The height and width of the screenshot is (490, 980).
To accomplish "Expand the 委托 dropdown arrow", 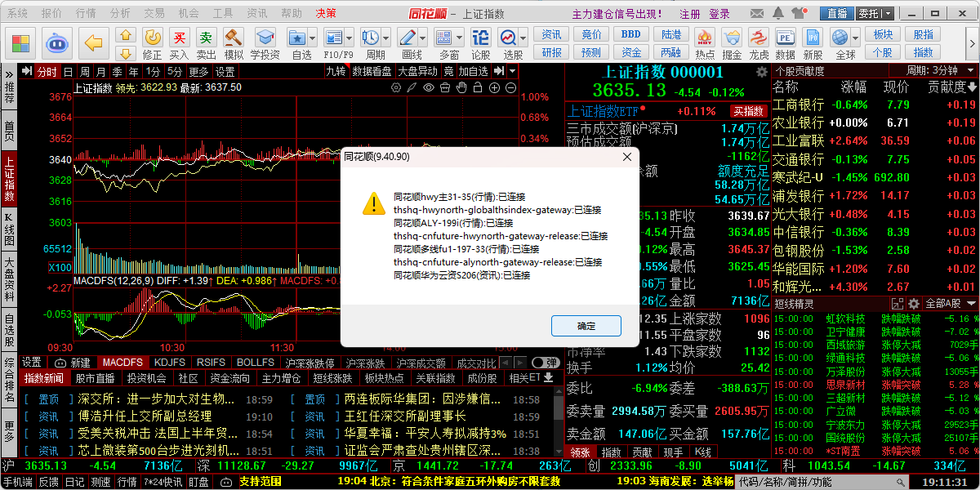I will tap(887, 13).
